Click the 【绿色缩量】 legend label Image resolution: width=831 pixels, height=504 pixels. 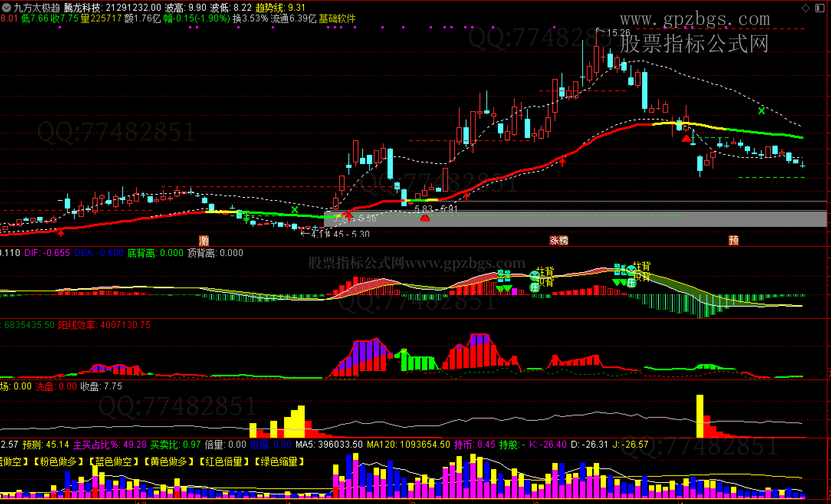pyautogui.click(x=279, y=461)
